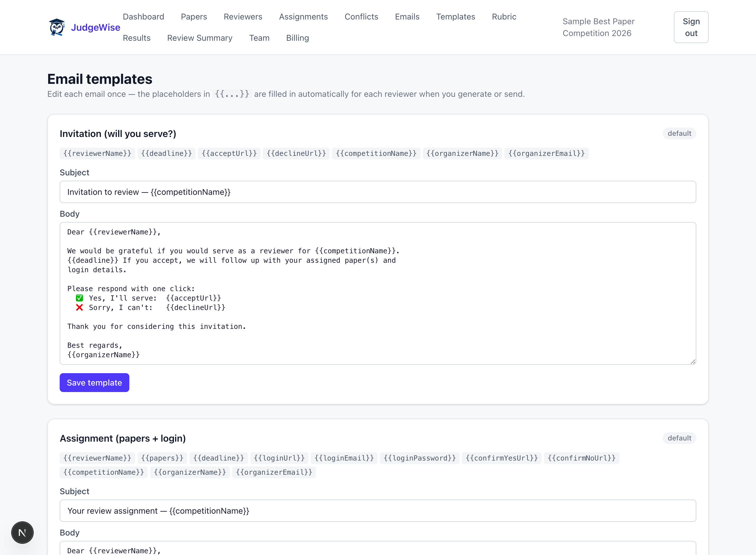The image size is (756, 555).
Task: Click the Sample Best Paper Competition 2026 label
Action: click(x=598, y=27)
